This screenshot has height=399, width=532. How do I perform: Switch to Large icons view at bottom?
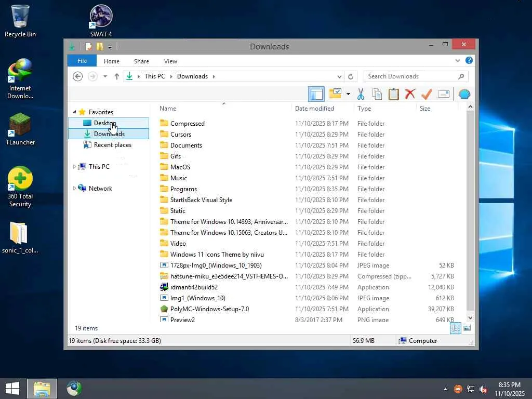[x=467, y=328]
